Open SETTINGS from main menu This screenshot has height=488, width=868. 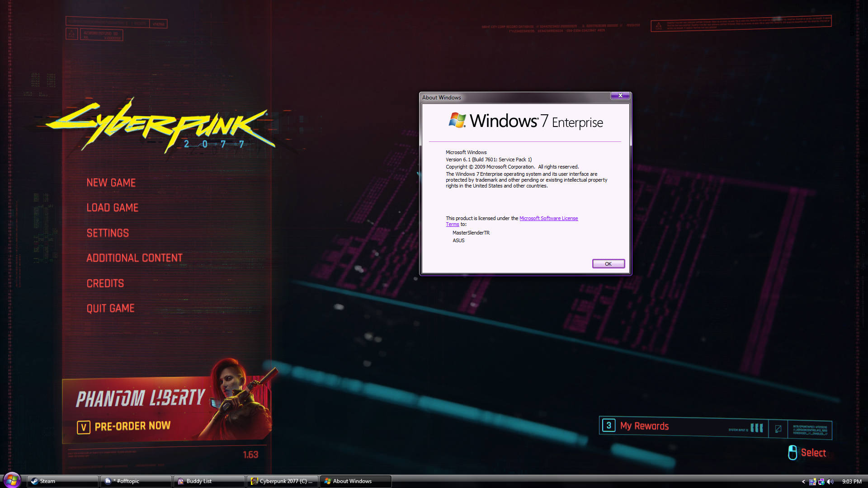click(x=108, y=233)
